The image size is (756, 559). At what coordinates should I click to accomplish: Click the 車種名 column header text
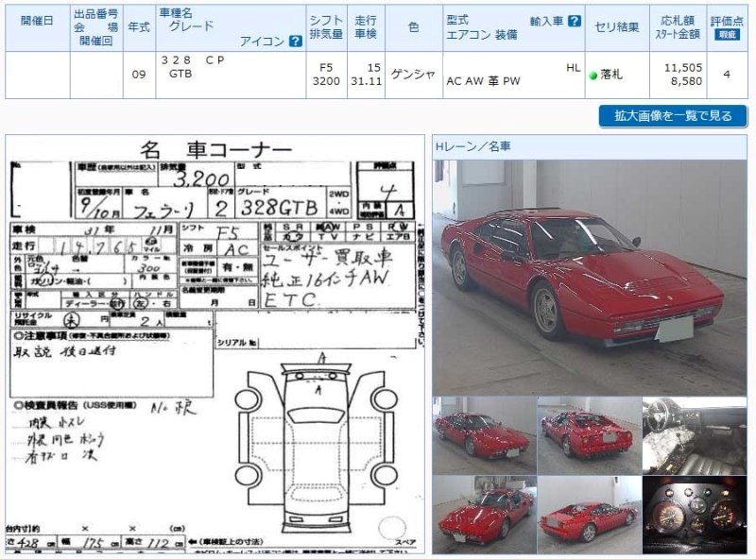pos(176,13)
